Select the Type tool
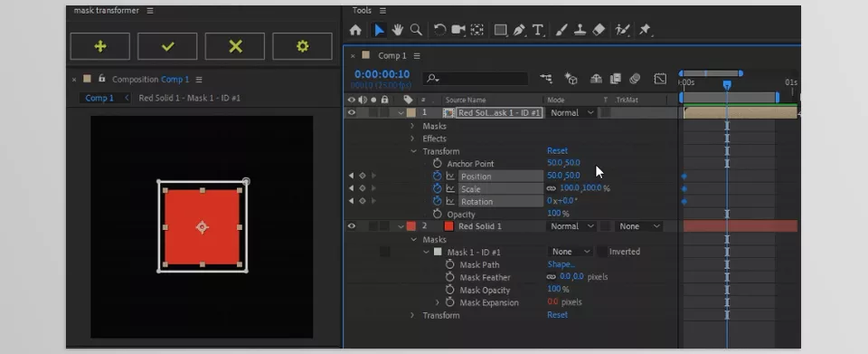Viewport: 868px width, 354px height. click(x=538, y=30)
